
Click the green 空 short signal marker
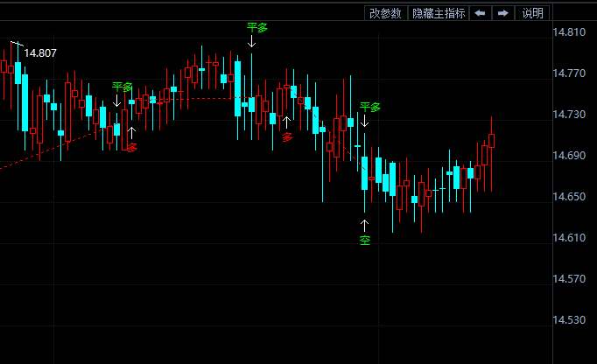[x=365, y=241]
